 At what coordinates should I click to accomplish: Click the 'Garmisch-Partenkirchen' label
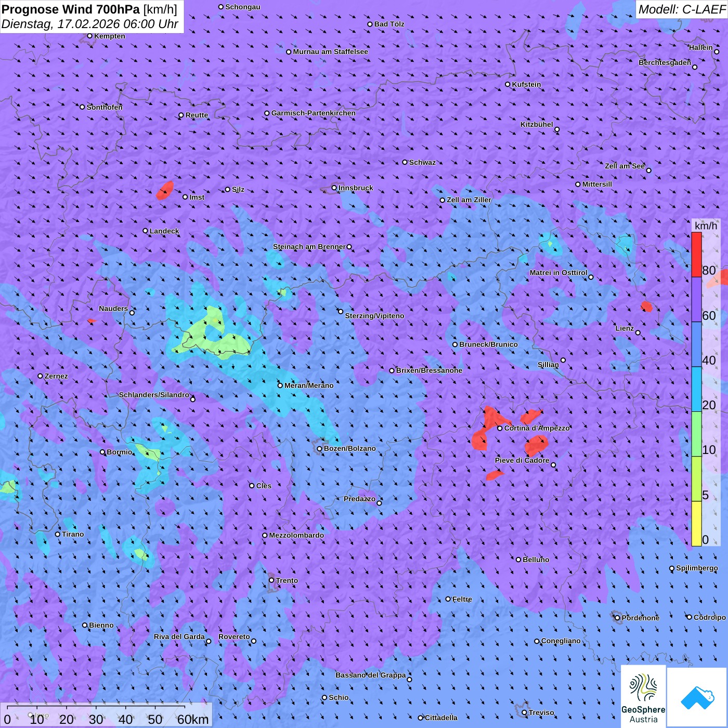[x=314, y=113]
